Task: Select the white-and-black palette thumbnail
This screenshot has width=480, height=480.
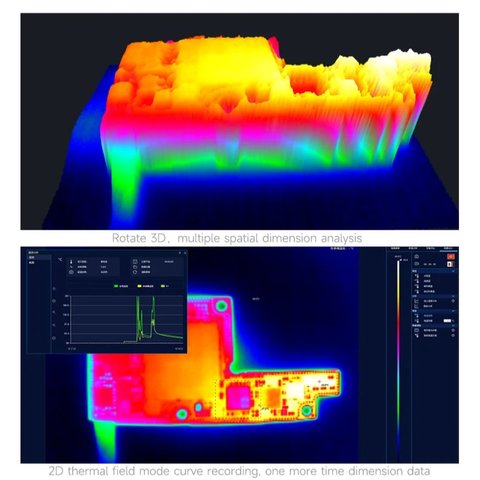Action: (x=451, y=264)
